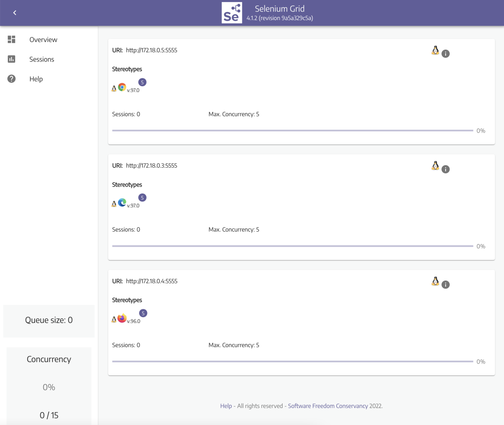This screenshot has height=425, width=504.
Task: Expand node details for 172.18.0.4
Action: [x=445, y=285]
